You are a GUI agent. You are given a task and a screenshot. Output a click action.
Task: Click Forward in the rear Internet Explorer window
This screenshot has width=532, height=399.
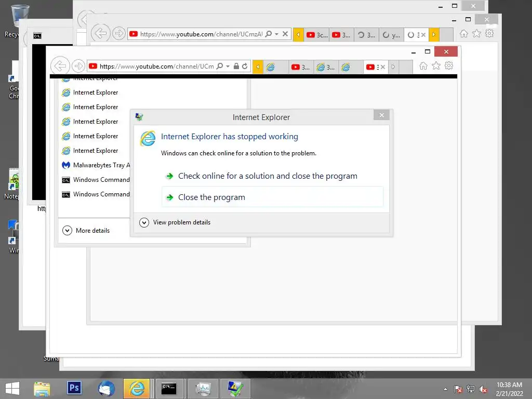119,33
